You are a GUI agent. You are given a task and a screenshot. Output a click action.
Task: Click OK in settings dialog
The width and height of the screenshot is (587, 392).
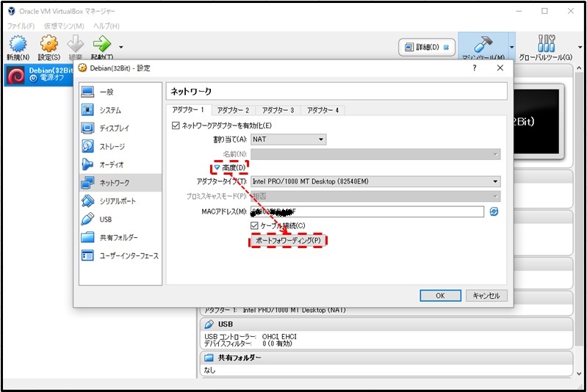(440, 296)
